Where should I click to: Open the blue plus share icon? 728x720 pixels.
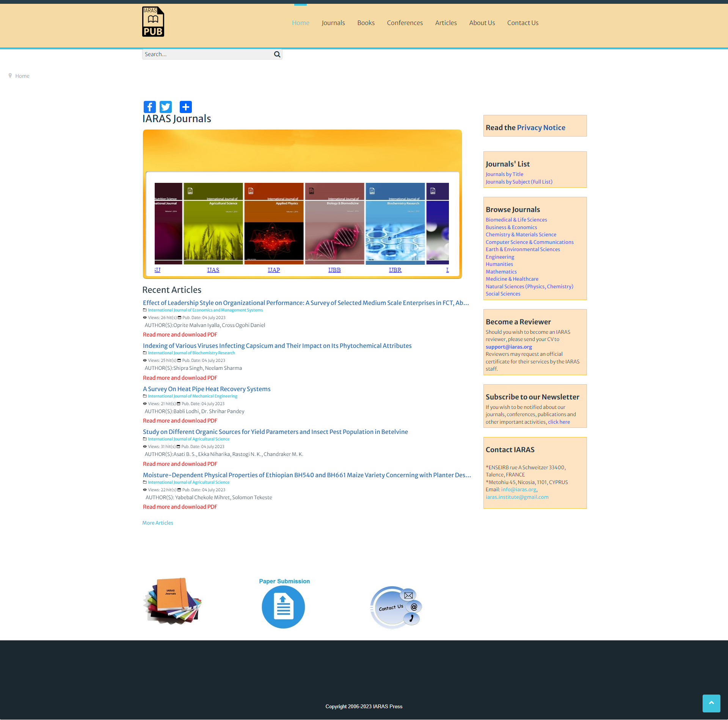pyautogui.click(x=185, y=107)
